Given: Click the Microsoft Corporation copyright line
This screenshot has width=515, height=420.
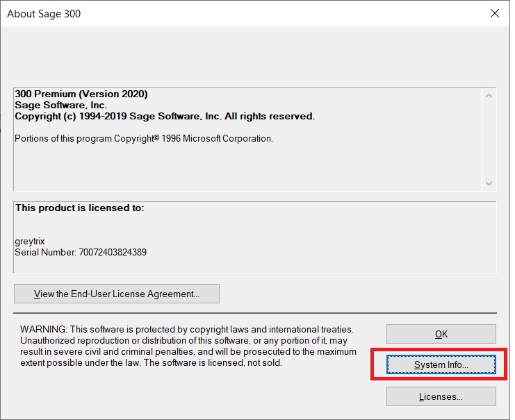Looking at the screenshot, I should pyautogui.click(x=145, y=140).
